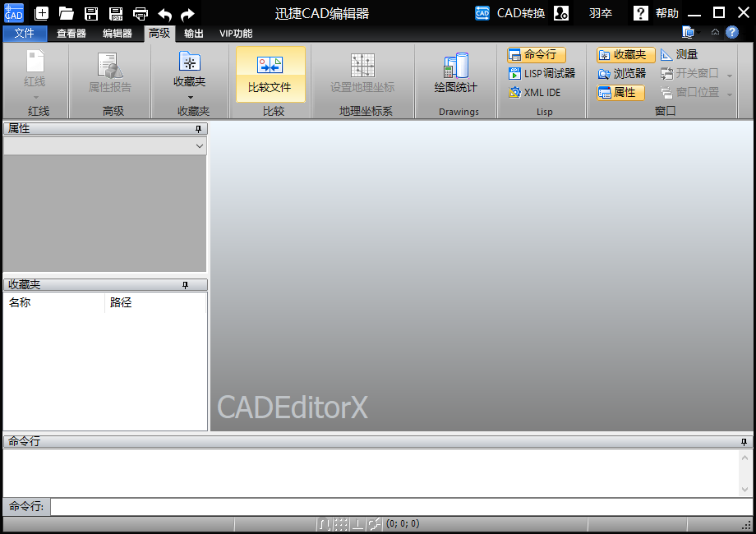Toggle the 测量 measure panel
The width and height of the screenshot is (756, 534).
point(680,54)
